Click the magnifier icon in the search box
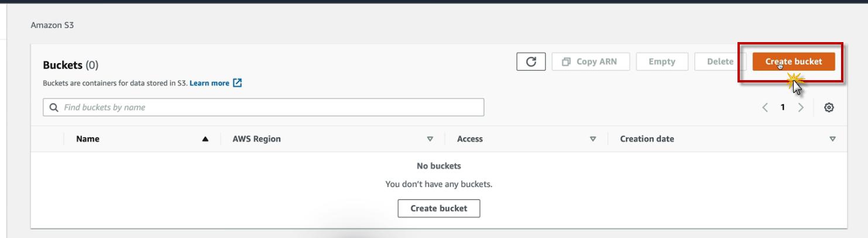Viewport: 868px width, 238px height. click(54, 108)
